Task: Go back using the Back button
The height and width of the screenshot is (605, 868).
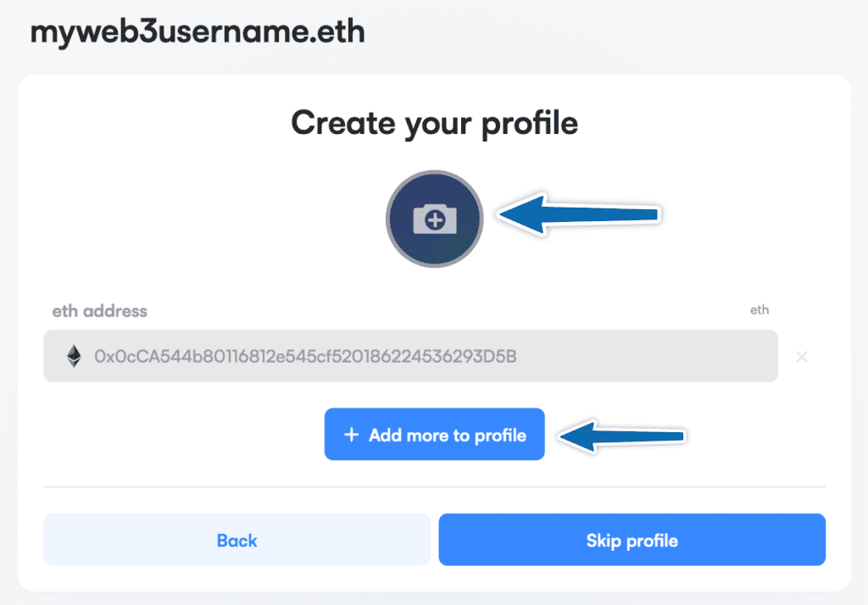Action: coord(236,541)
